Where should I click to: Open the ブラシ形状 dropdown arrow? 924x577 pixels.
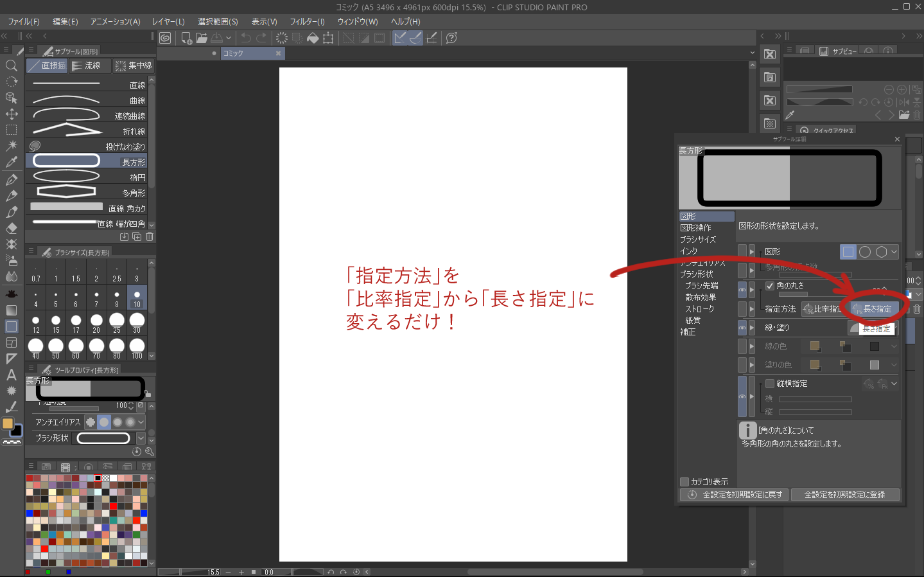[141, 438]
